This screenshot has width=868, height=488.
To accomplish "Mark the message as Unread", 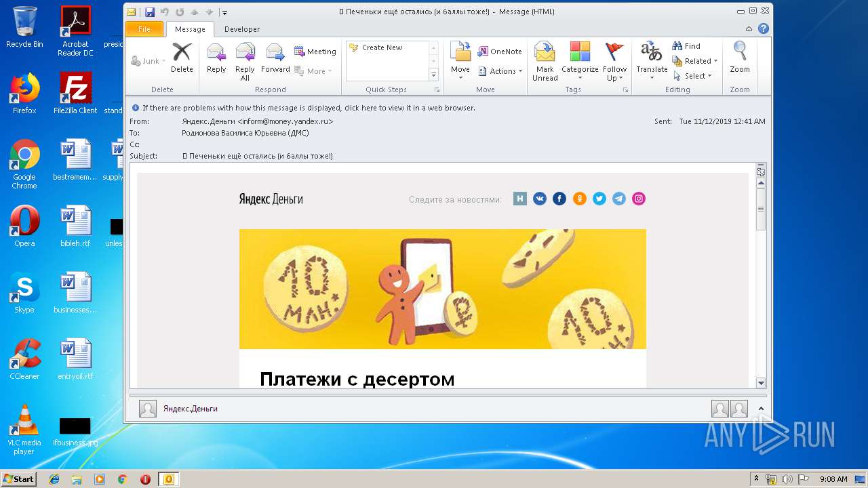I will (545, 62).
